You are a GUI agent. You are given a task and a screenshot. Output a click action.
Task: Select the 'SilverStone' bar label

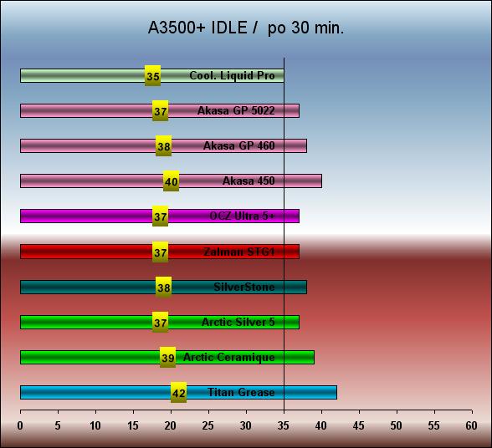point(244,287)
